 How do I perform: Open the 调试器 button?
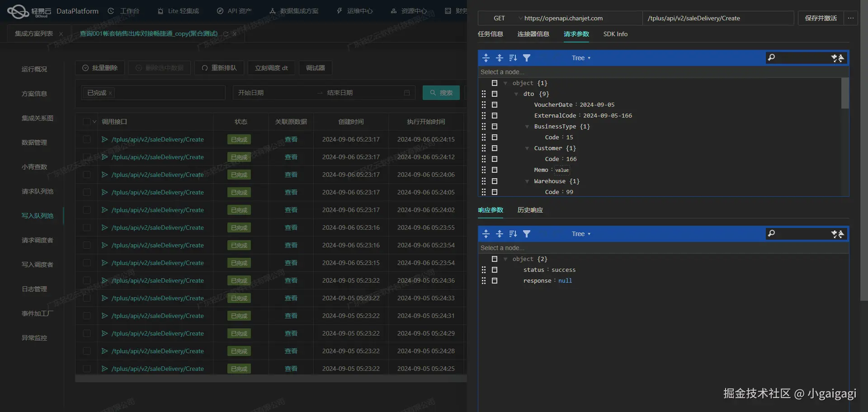(316, 68)
